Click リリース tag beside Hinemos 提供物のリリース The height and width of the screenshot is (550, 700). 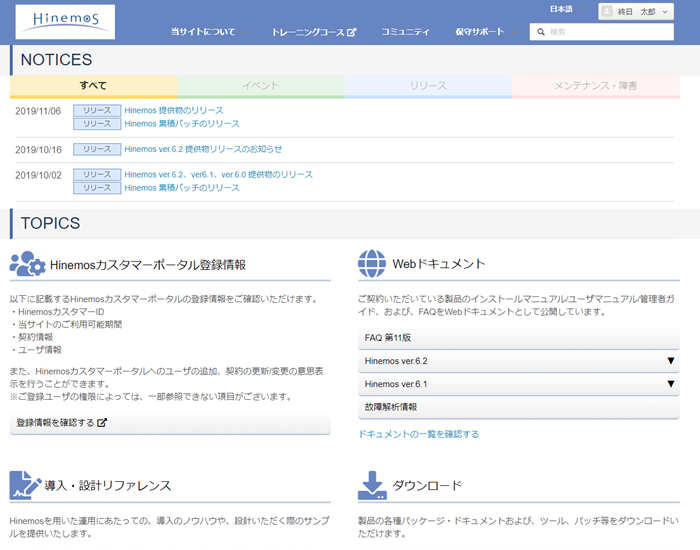coord(97,110)
